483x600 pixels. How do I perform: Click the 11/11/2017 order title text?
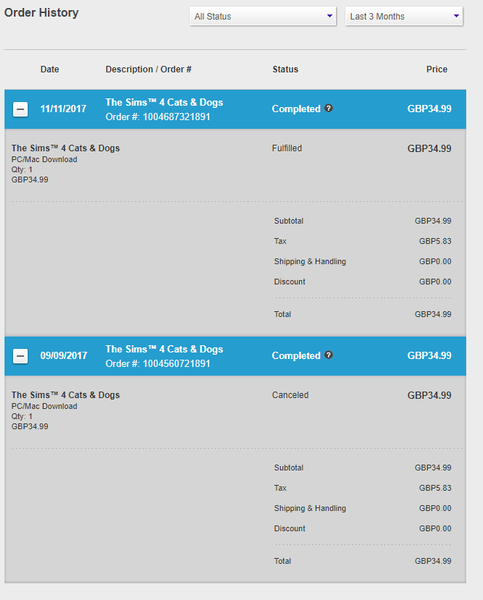pos(164,103)
